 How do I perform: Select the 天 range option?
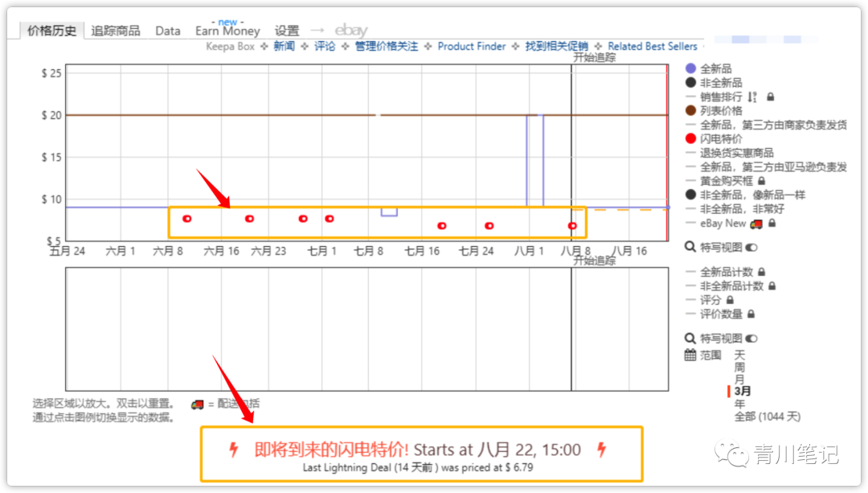pyautogui.click(x=739, y=355)
